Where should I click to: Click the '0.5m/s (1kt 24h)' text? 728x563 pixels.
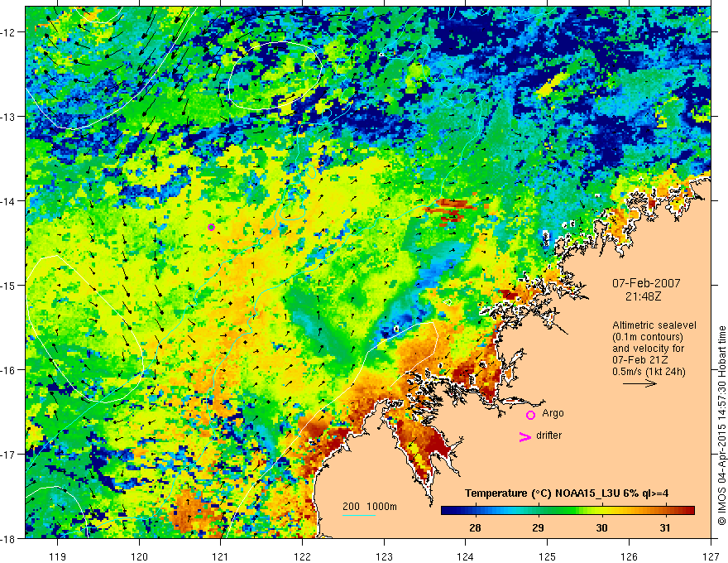tap(649, 372)
